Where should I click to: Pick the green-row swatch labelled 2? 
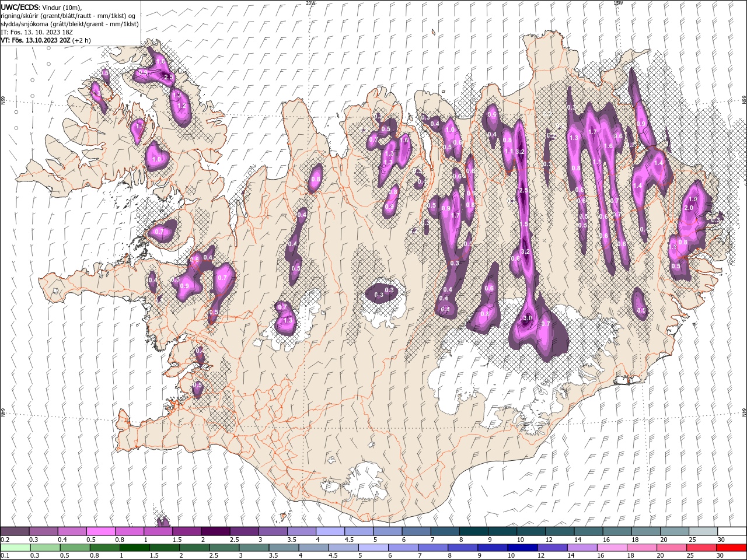[x=194, y=548]
